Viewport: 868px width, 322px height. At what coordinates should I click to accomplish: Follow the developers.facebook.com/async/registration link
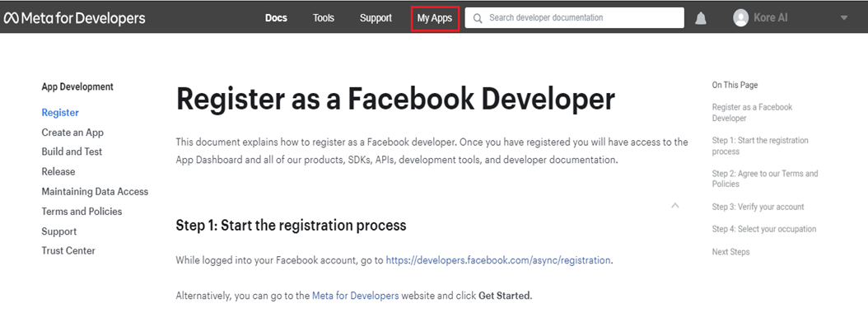point(498,260)
